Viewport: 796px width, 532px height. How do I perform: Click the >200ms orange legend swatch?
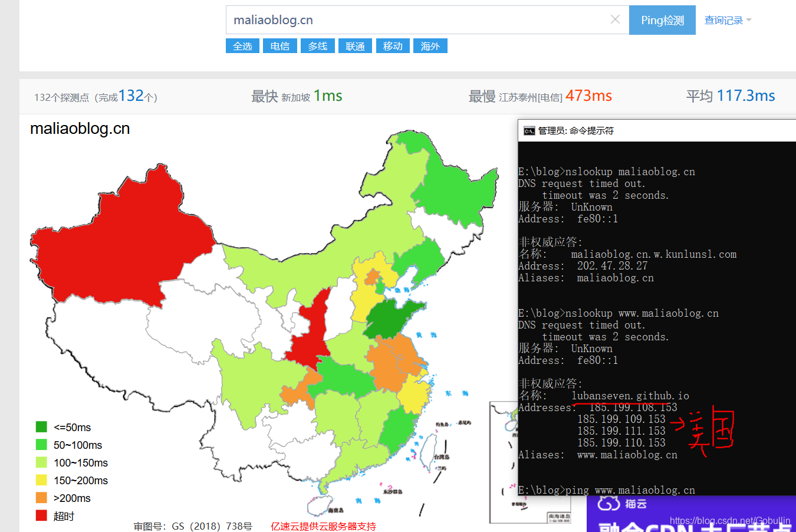pos(41,498)
